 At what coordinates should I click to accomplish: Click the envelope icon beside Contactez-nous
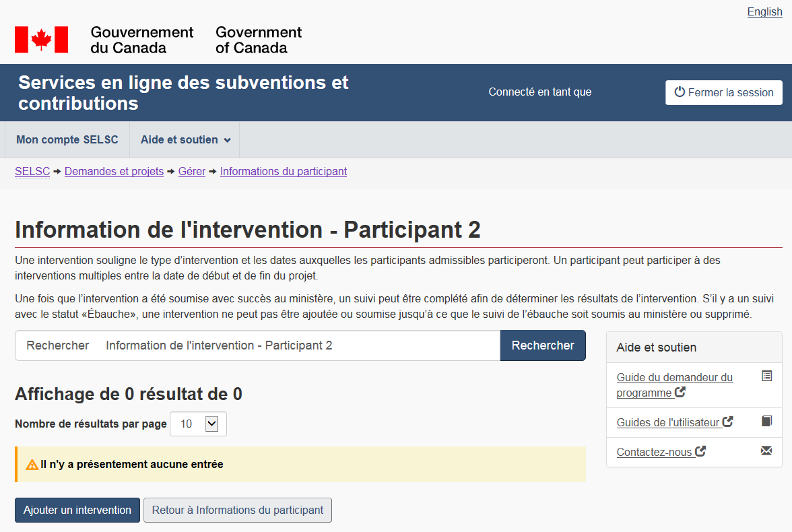point(766,451)
